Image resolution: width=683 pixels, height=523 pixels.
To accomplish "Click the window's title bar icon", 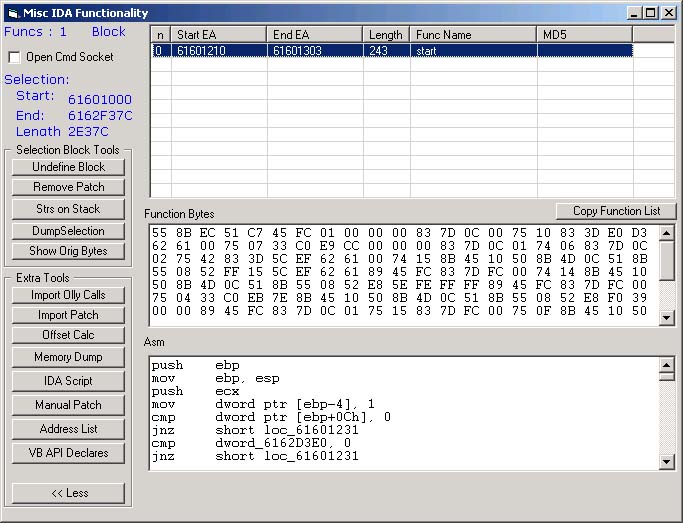I will (11, 13).
